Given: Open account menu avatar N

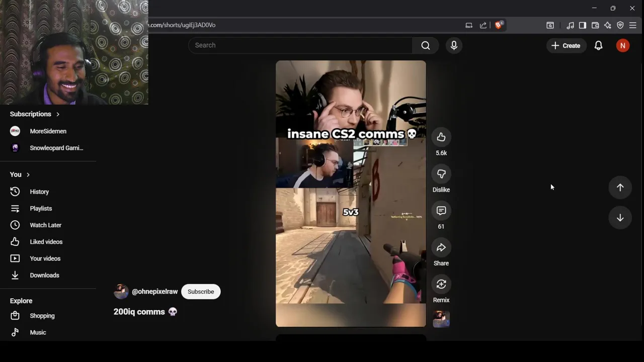Looking at the screenshot, I should tap(623, 45).
